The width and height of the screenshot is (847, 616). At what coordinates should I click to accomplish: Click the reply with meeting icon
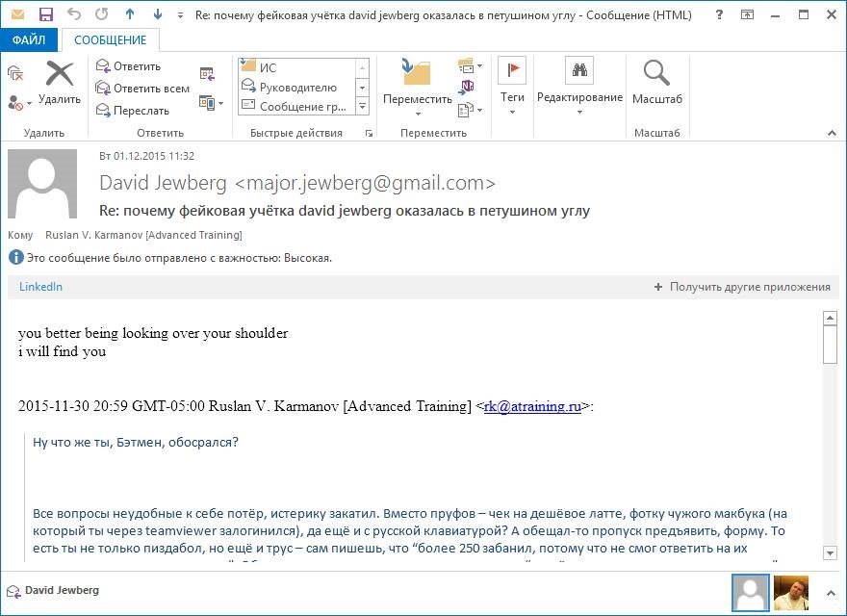(x=207, y=73)
